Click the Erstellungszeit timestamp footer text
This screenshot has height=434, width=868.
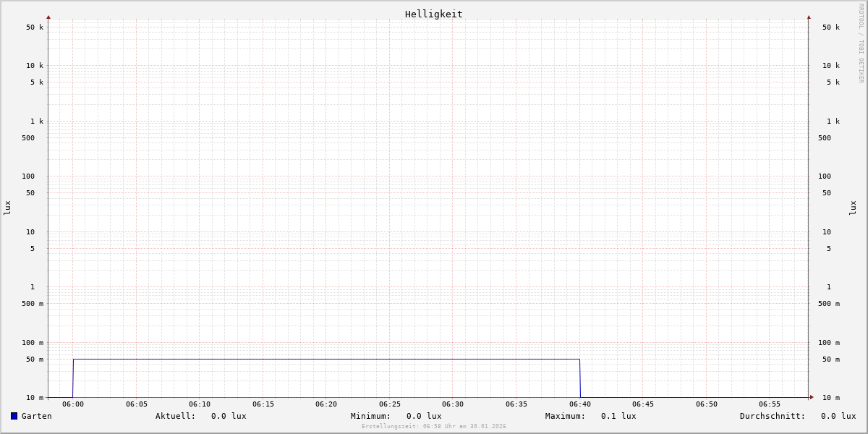(x=434, y=426)
